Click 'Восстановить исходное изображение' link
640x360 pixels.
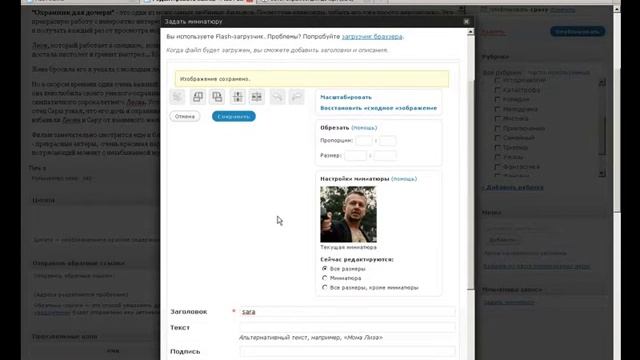378,108
